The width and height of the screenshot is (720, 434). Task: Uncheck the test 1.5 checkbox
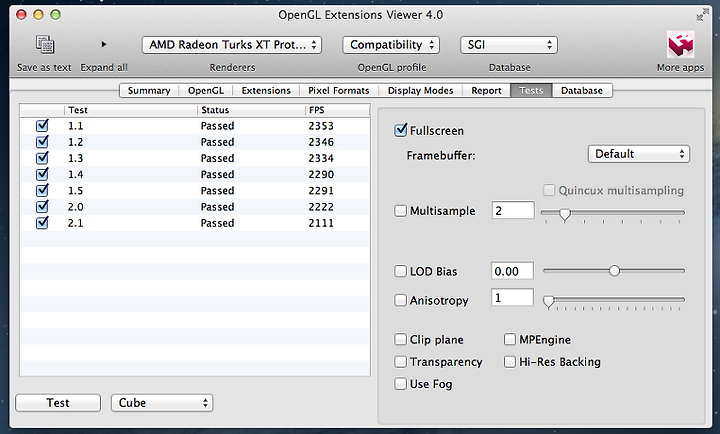click(x=42, y=190)
